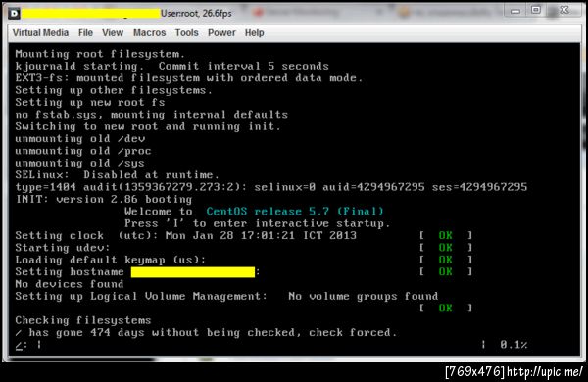Viewport: 588px width, 382px height.
Task: Click the console app icon in title bar
Action: [x=14, y=14]
